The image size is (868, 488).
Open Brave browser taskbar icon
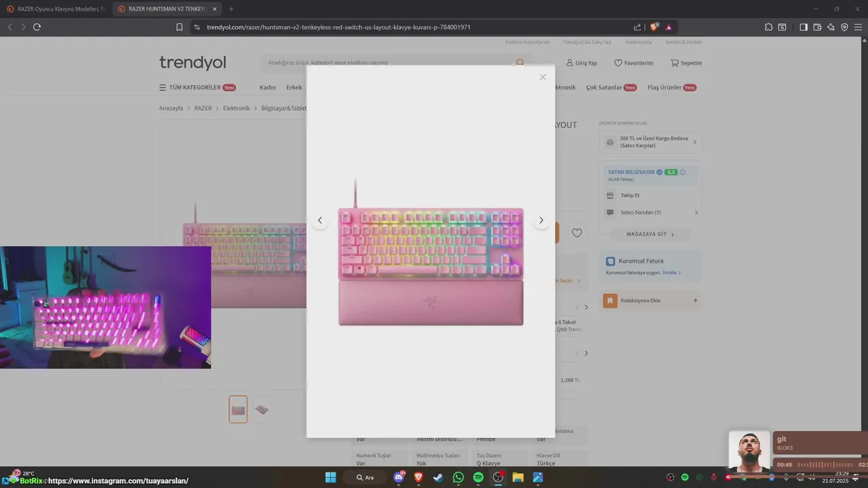tap(418, 477)
